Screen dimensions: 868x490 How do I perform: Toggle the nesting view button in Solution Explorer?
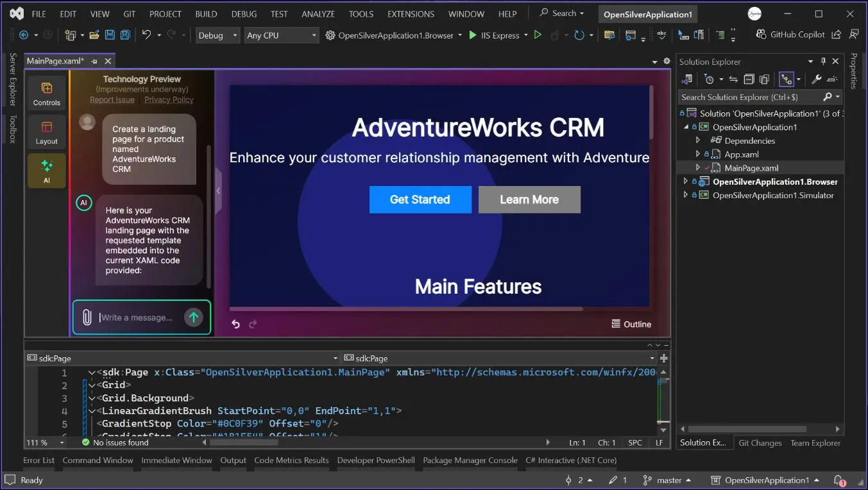click(x=786, y=80)
